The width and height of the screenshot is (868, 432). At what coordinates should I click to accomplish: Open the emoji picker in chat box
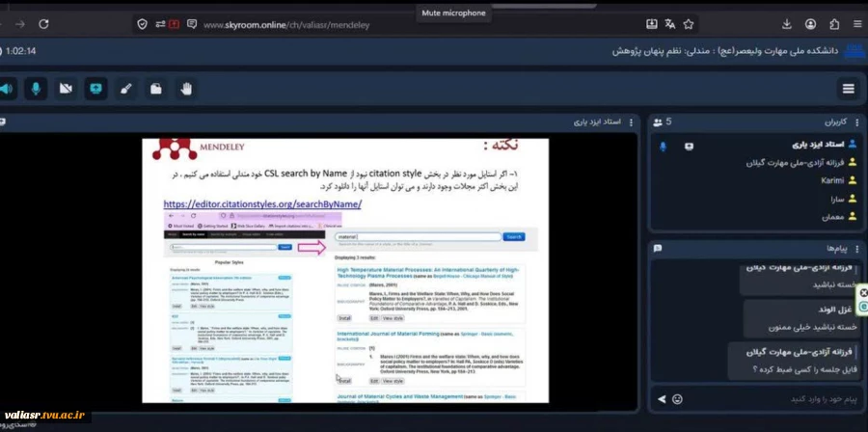click(677, 399)
